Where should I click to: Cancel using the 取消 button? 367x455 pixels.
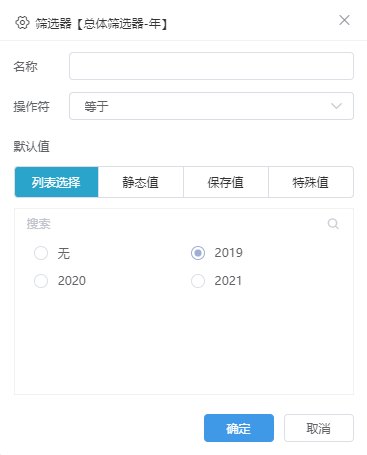coord(319,428)
